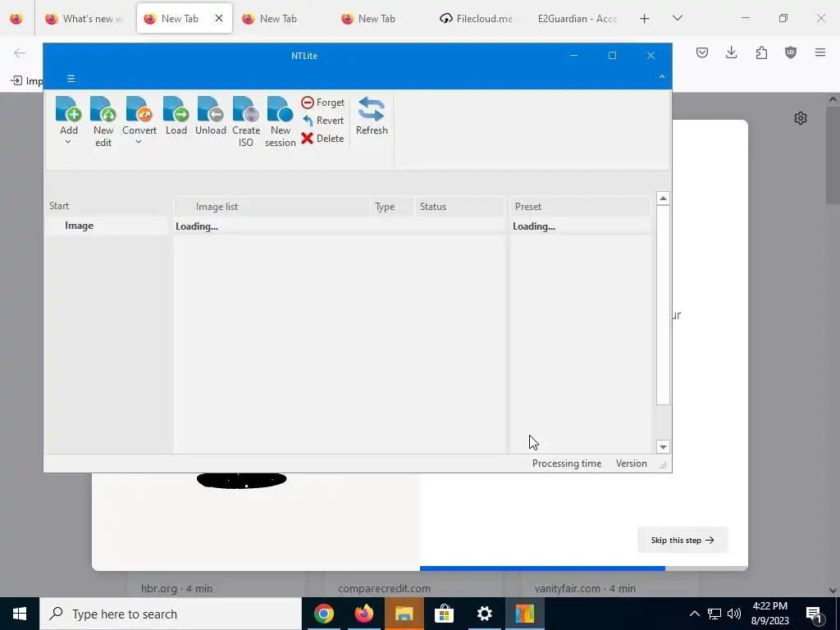
Task: Switch to the What's new Firefox tab
Action: point(85,19)
